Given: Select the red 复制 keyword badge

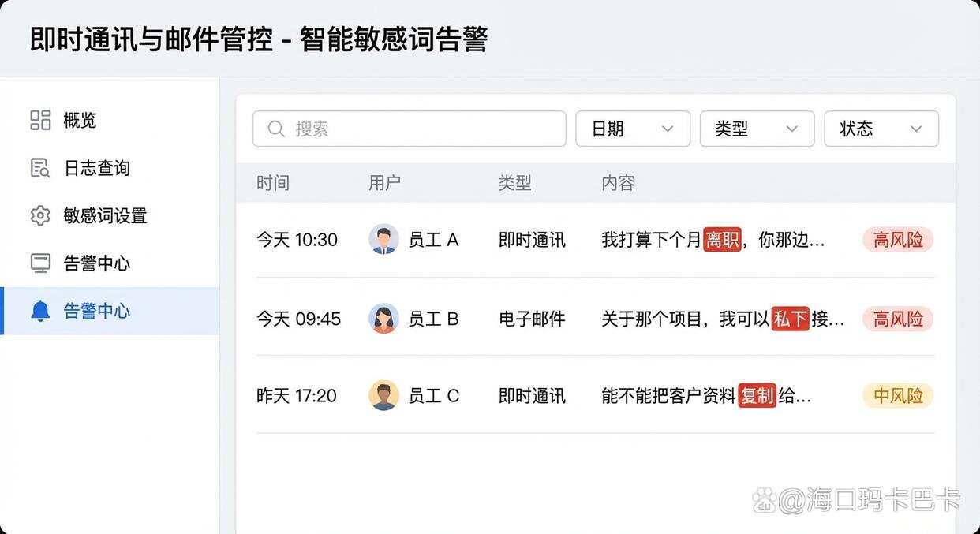Looking at the screenshot, I should [x=757, y=395].
